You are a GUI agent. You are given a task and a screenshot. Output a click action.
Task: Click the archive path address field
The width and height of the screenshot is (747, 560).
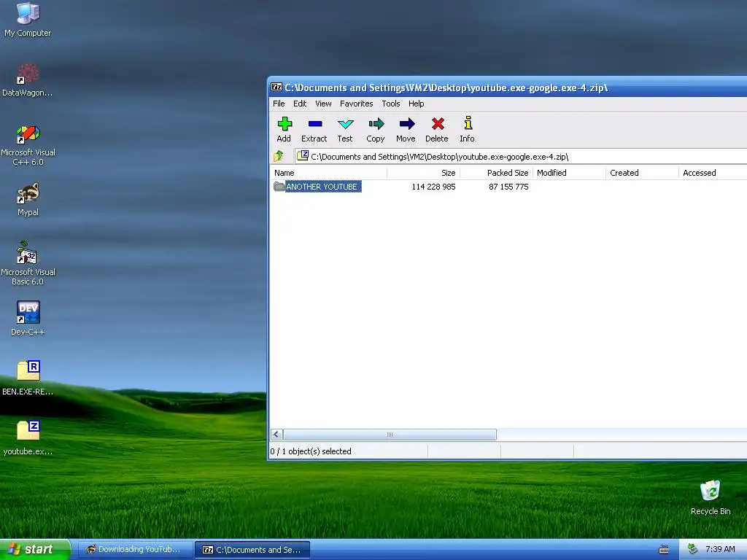tap(521, 156)
